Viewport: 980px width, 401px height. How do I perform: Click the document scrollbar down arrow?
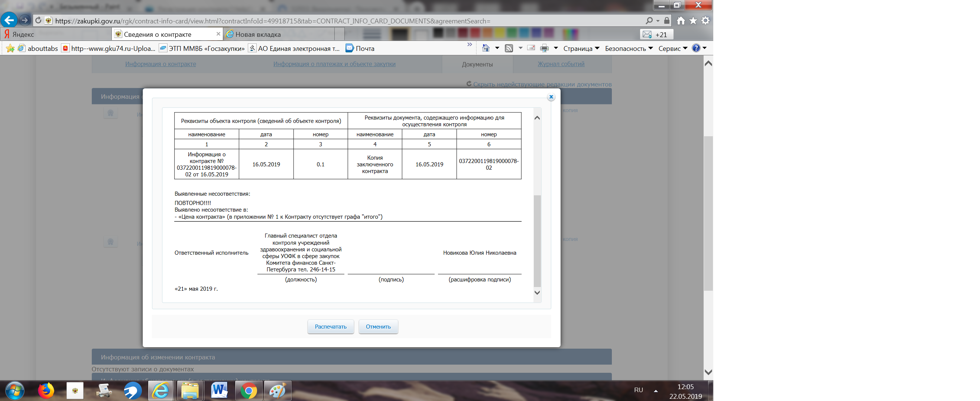pos(537,293)
